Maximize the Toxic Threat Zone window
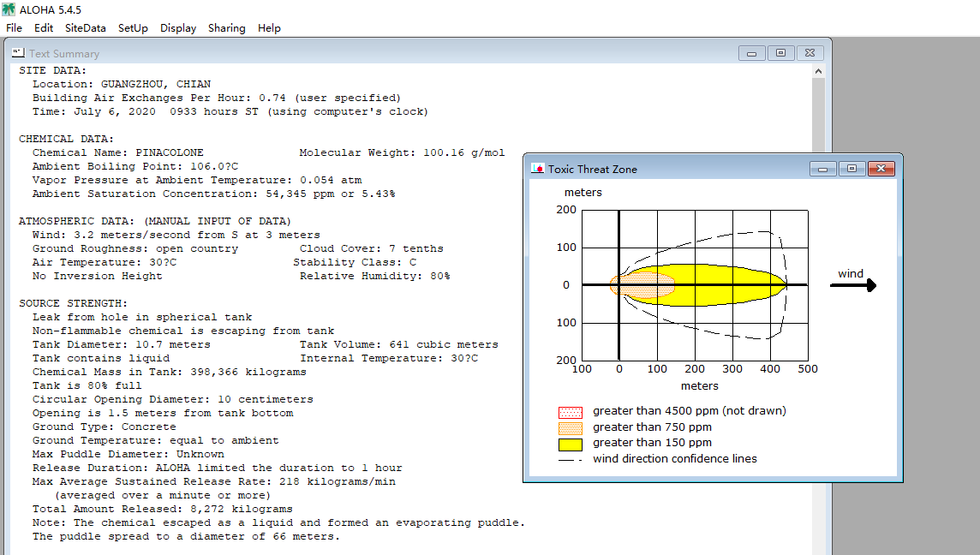 852,169
